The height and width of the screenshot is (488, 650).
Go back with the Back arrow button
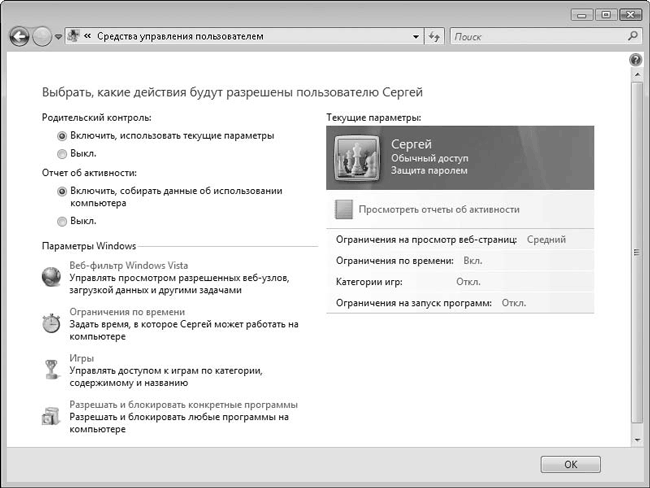click(19, 36)
